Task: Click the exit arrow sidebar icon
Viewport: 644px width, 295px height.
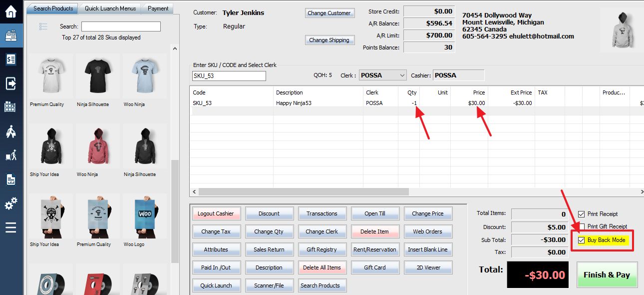Action: pyautogui.click(x=11, y=83)
